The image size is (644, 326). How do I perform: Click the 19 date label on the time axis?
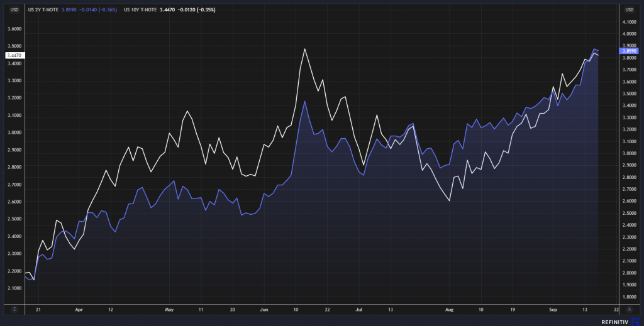pos(513,310)
